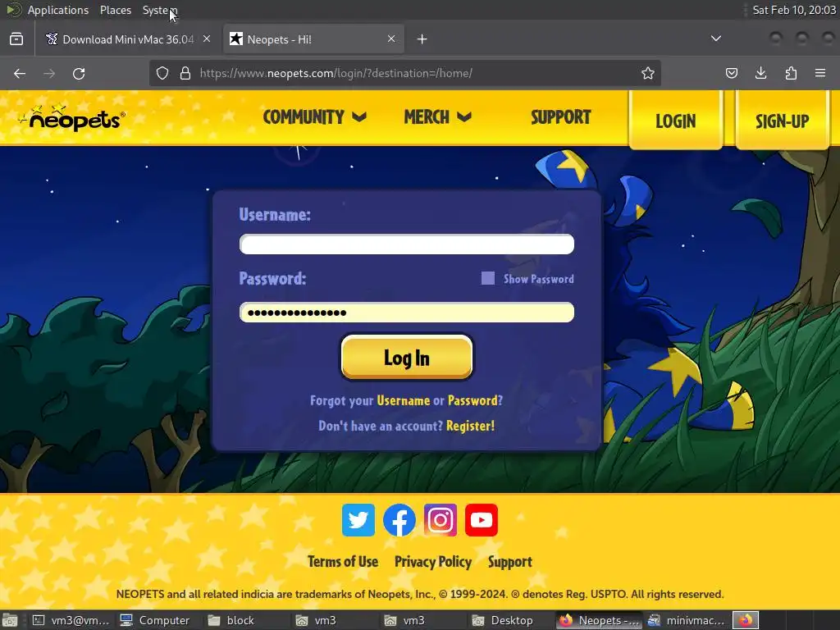840x630 pixels.
Task: Click the forward navigation arrow
Action: (49, 73)
